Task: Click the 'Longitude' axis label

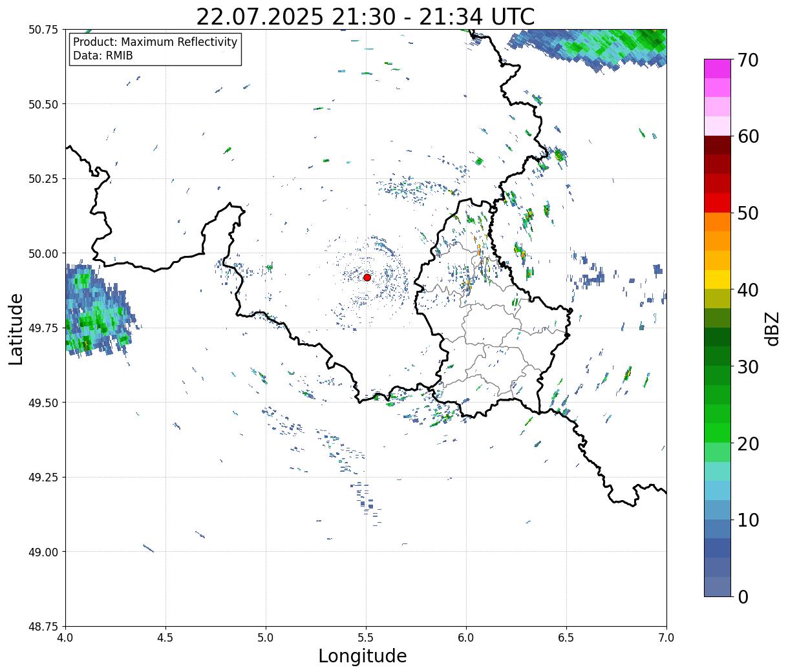Action: 363,656
